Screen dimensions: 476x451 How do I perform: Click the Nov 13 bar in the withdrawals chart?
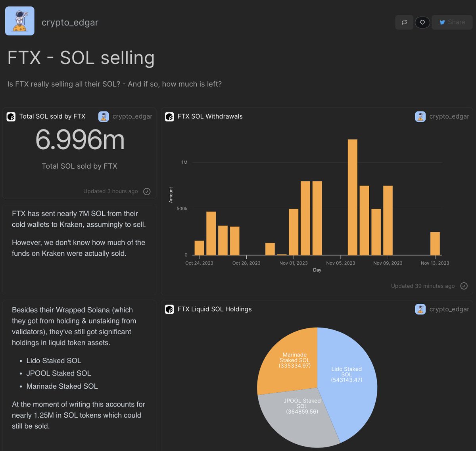(x=435, y=242)
